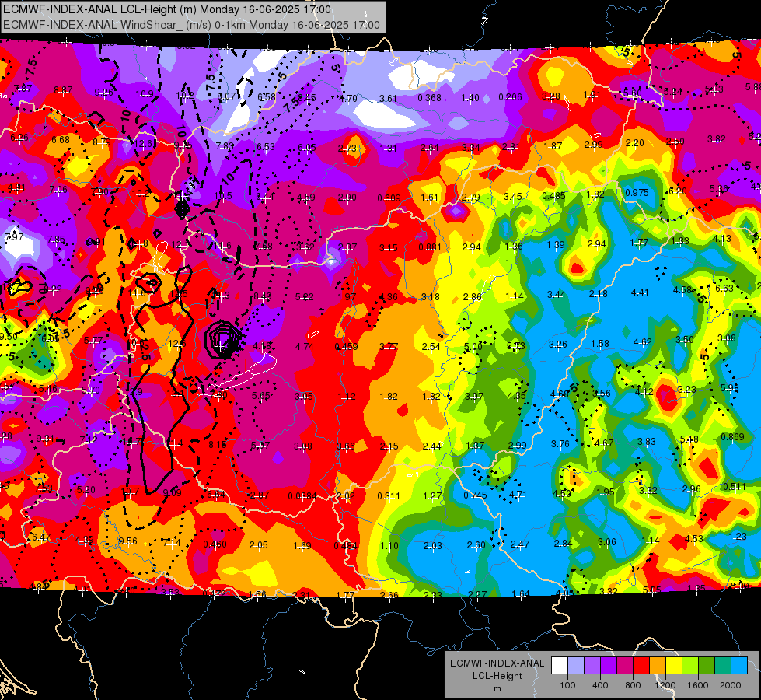
Task: Click the wind shear value 9.26
Action: tap(103, 93)
